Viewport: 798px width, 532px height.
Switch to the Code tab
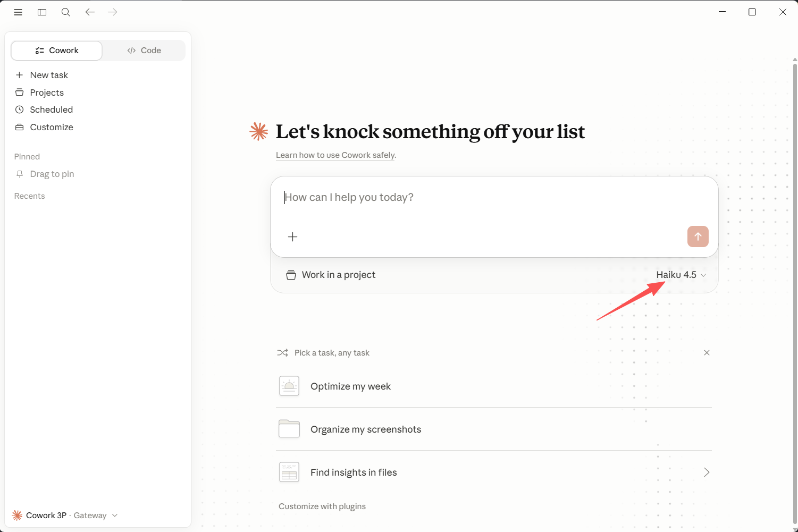[x=144, y=50]
